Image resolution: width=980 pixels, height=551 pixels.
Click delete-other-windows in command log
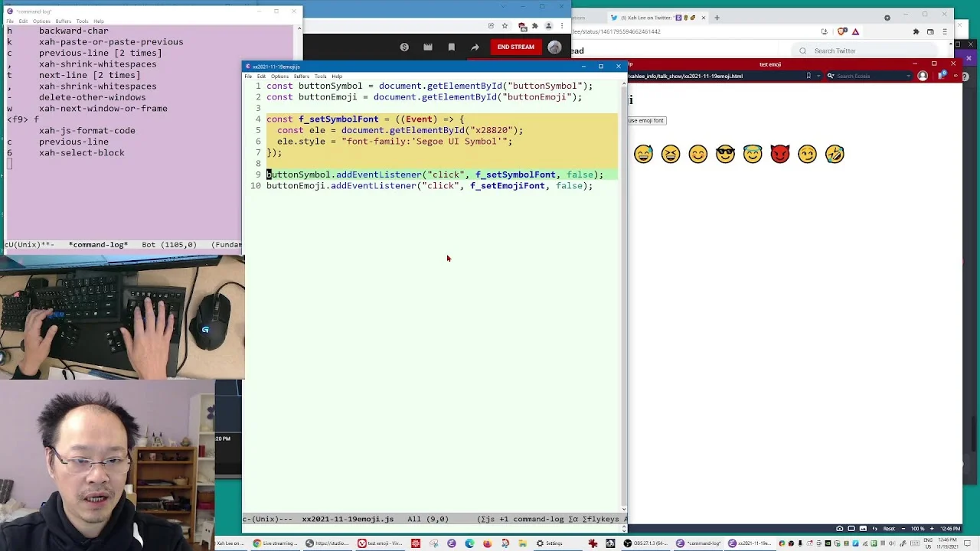click(93, 98)
